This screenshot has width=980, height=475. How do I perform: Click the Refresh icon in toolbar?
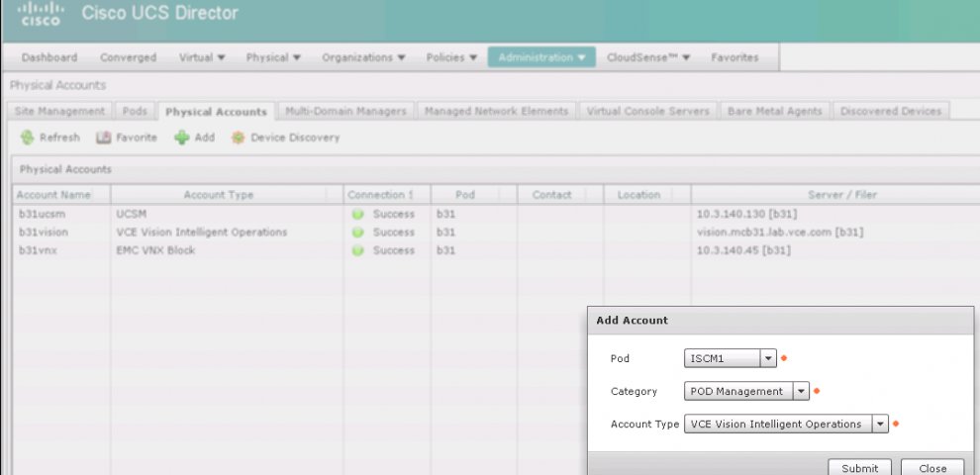(27, 138)
